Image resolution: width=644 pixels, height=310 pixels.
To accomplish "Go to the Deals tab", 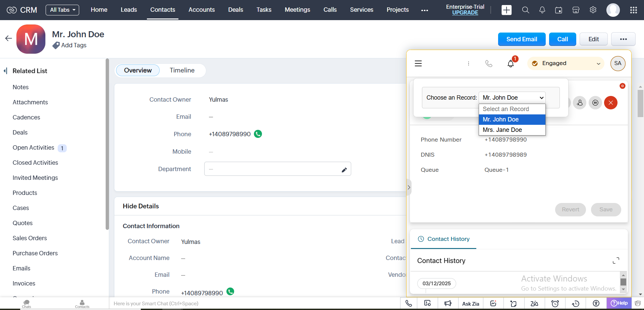I will [235, 10].
